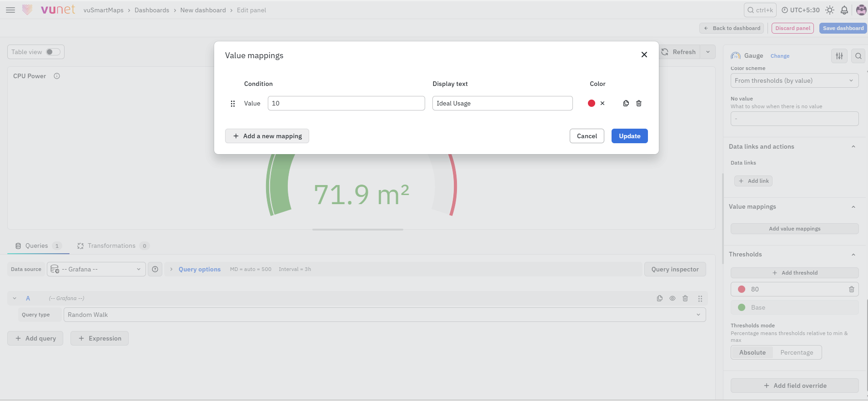Click Cancel in Value mappings dialog
This screenshot has height=401, width=868.
pos(587,136)
